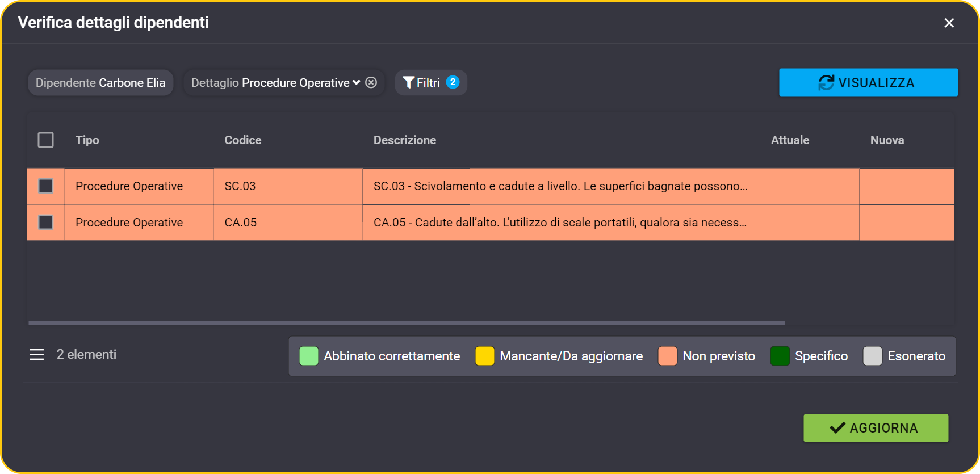980x474 pixels.
Task: Check the CA.05 row checkbox
Action: (46, 223)
